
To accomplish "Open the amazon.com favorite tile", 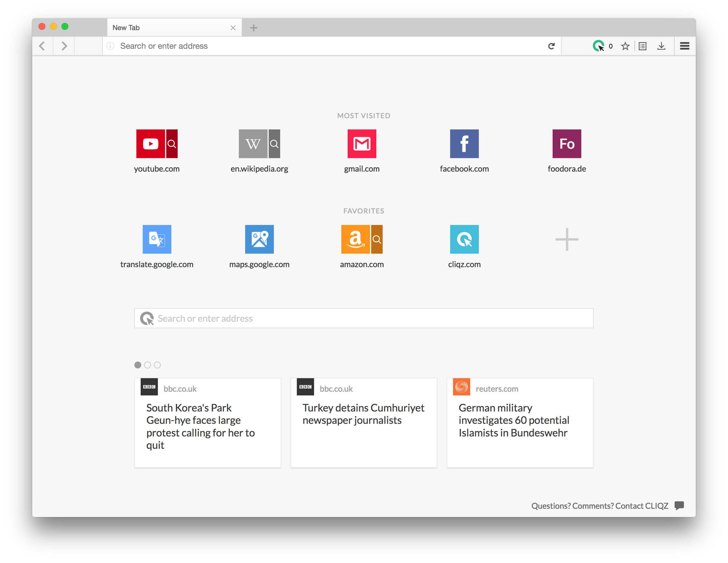I will 355,239.
